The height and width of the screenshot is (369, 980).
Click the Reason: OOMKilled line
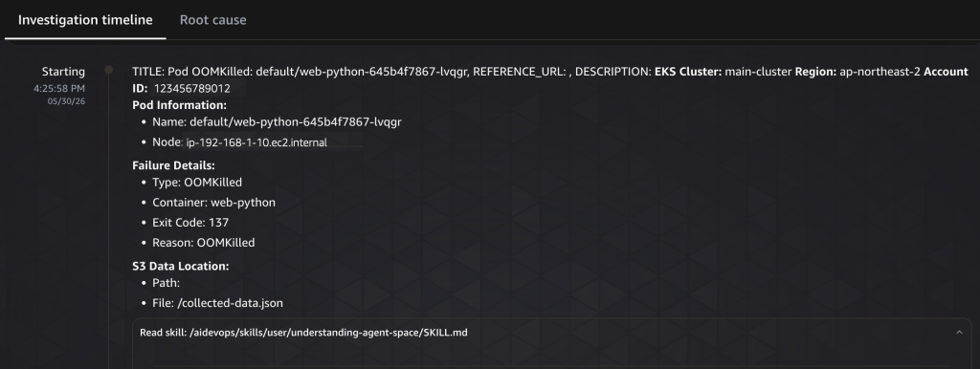click(204, 242)
